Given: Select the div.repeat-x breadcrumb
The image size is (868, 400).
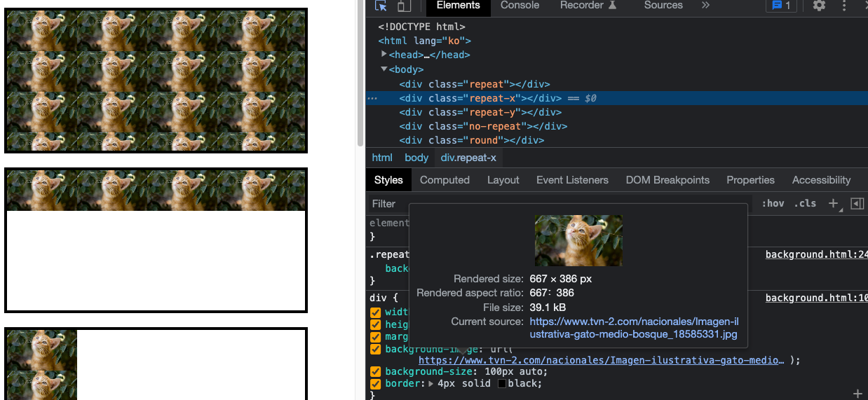Looking at the screenshot, I should pyautogui.click(x=468, y=158).
